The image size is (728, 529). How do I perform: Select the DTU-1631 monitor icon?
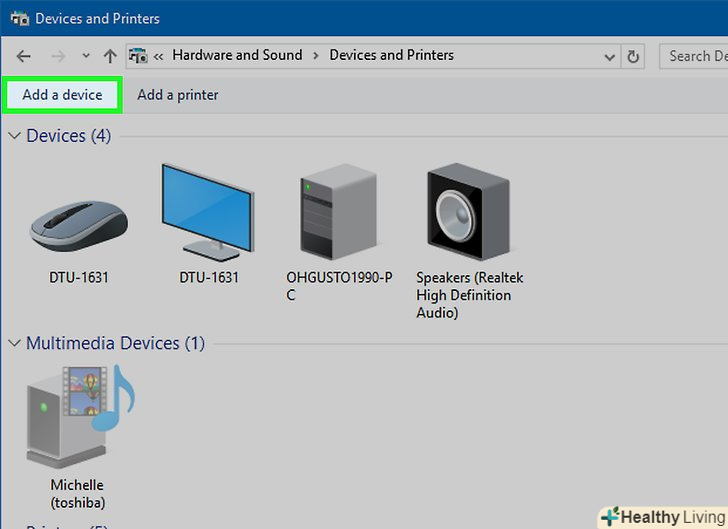pos(208,212)
